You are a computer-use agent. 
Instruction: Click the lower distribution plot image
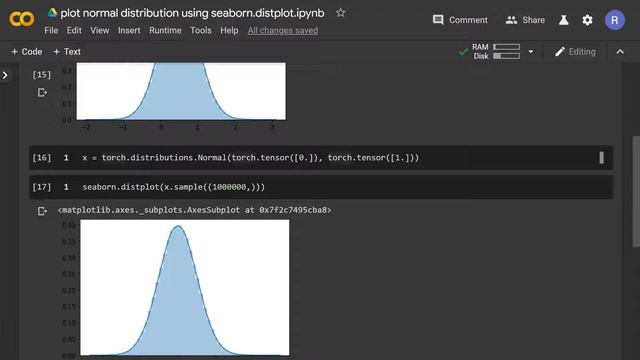tap(184, 288)
